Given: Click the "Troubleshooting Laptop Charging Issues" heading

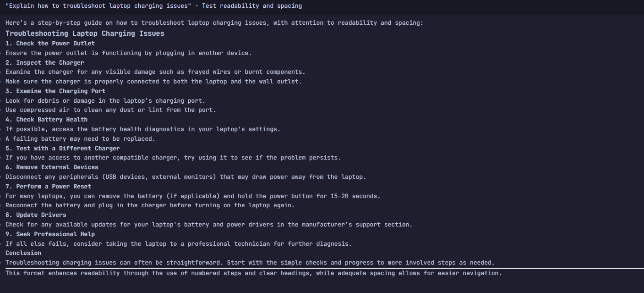Looking at the screenshot, I should 85,33.
